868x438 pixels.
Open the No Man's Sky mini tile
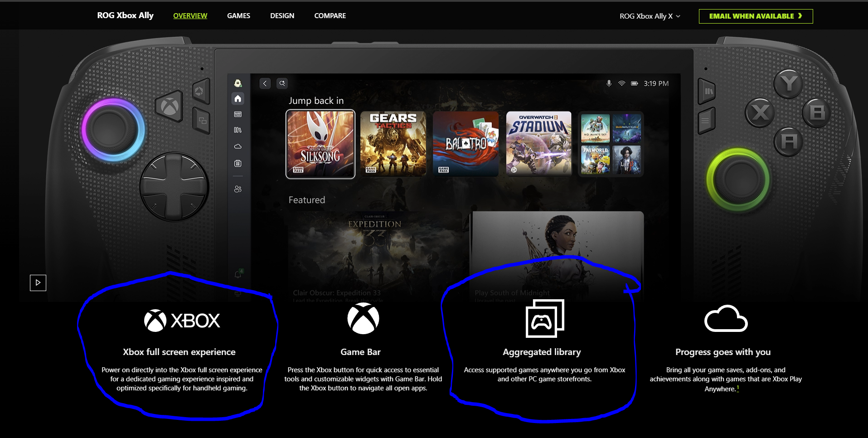[x=596, y=128]
